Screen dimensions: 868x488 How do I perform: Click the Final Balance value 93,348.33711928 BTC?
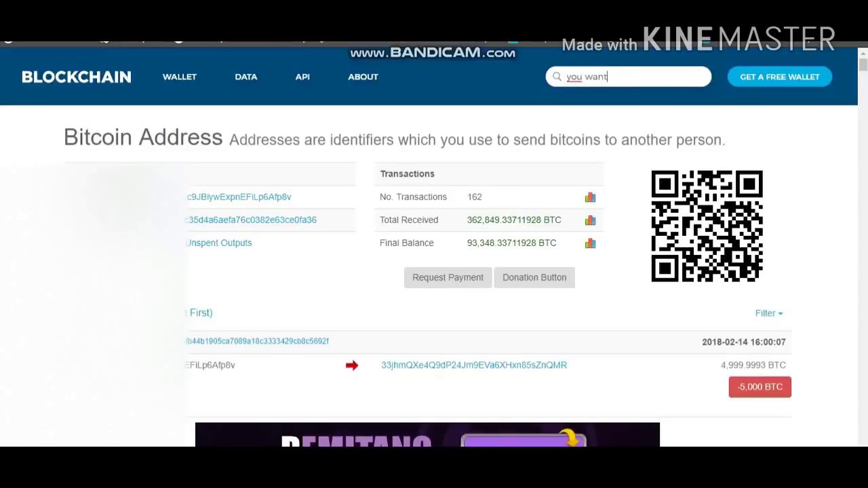pyautogui.click(x=511, y=243)
